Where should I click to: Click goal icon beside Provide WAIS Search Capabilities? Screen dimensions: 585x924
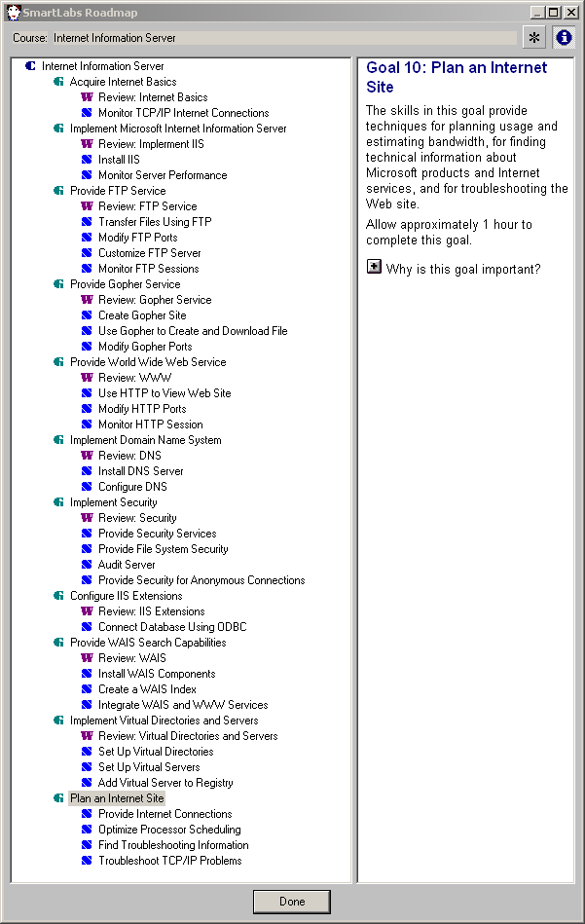[58, 643]
